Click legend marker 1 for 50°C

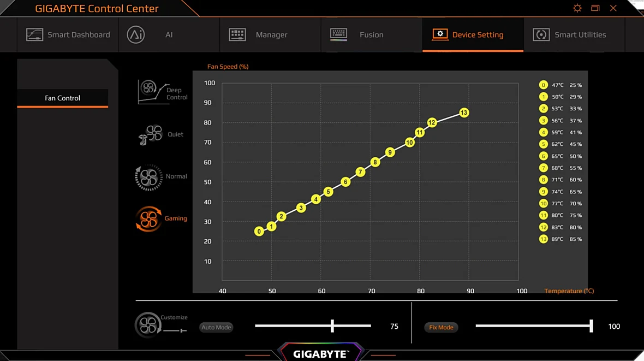[x=543, y=97]
